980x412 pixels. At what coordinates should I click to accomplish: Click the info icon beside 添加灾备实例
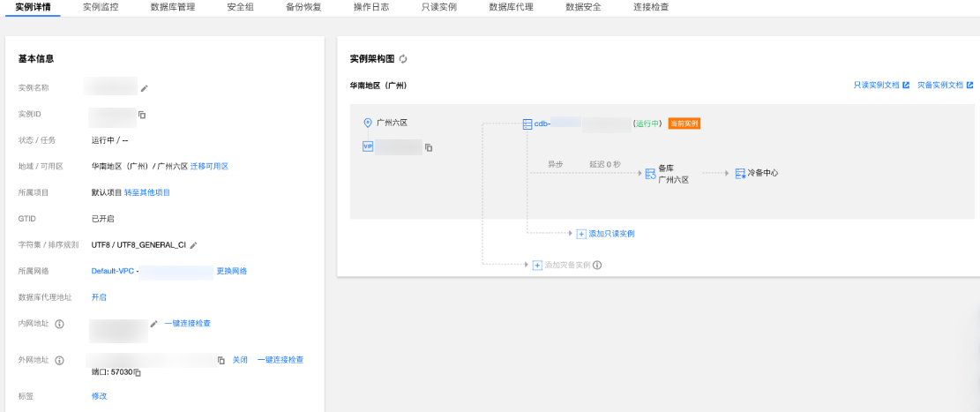pos(597,266)
